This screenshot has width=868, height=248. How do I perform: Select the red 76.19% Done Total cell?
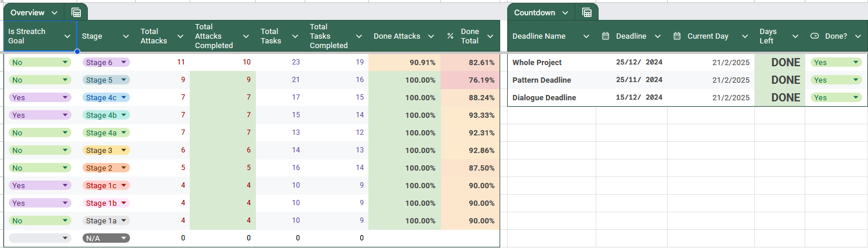click(x=470, y=80)
